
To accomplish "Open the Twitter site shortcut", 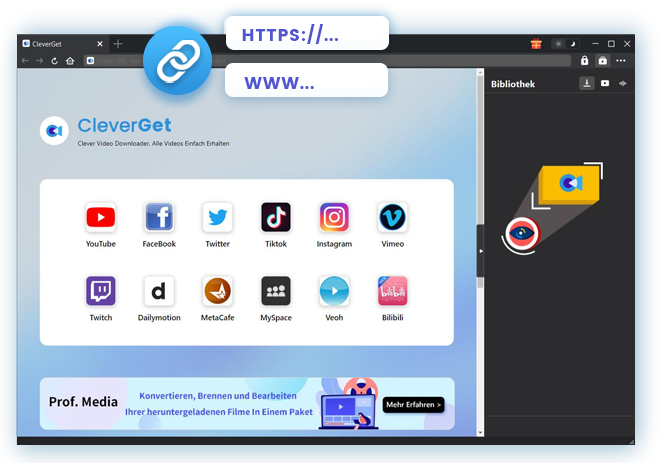I will [218, 218].
